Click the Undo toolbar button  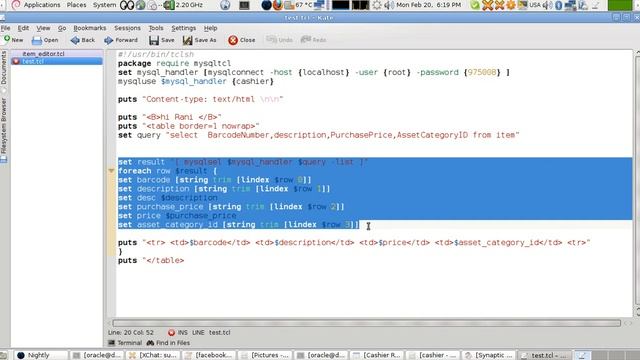(x=280, y=40)
